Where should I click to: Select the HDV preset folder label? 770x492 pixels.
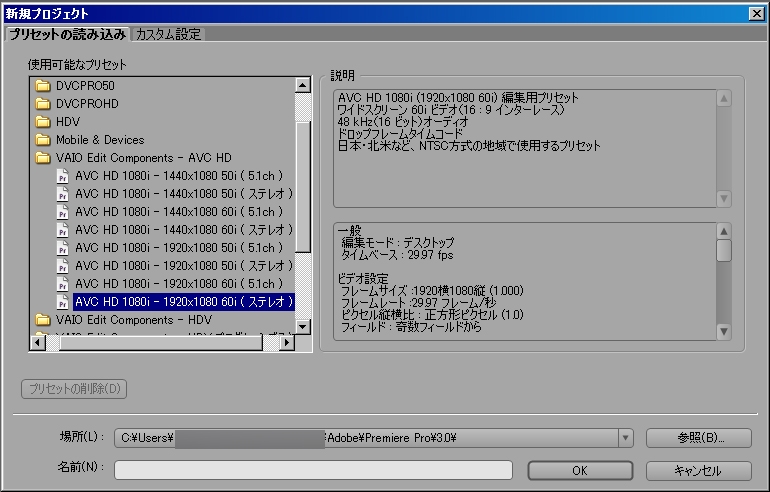click(x=68, y=122)
